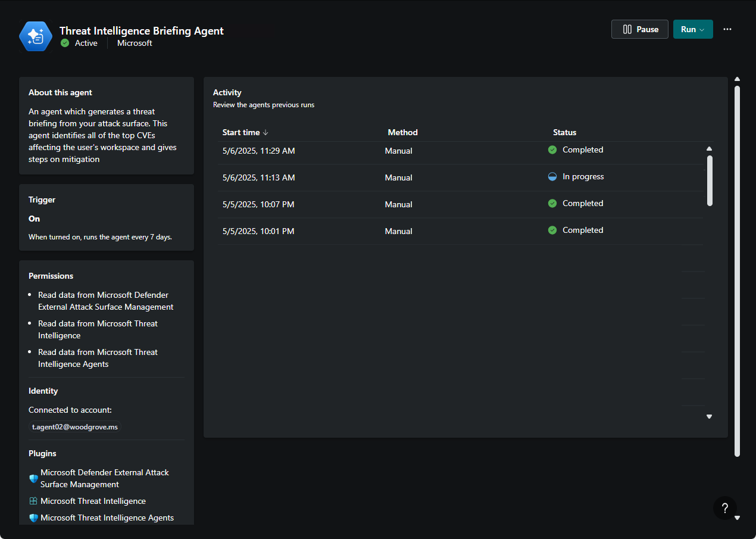This screenshot has height=539, width=756.
Task: Open the 5/5/2025, 10:07 PM run
Action: [x=258, y=204]
